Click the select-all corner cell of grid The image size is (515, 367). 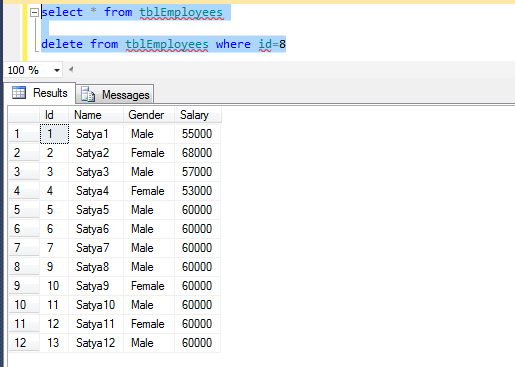point(24,115)
